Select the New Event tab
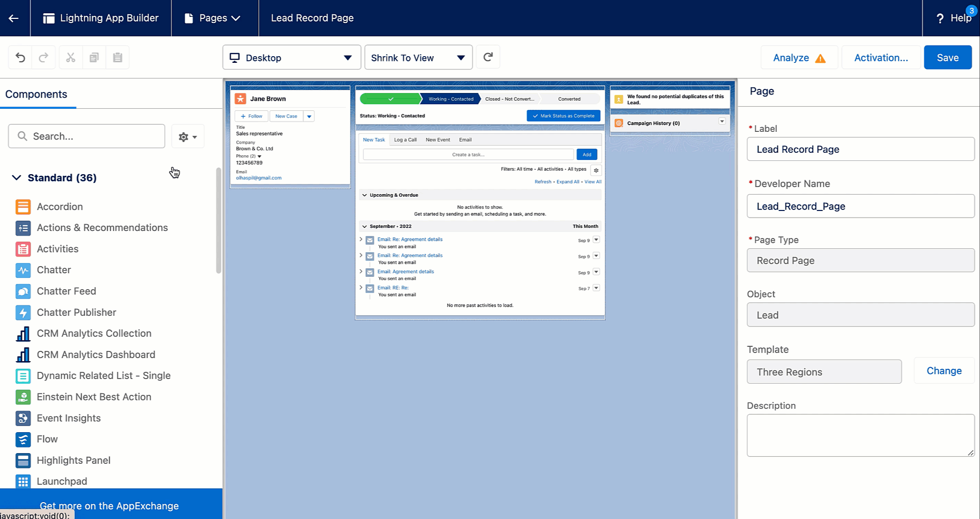 (438, 140)
